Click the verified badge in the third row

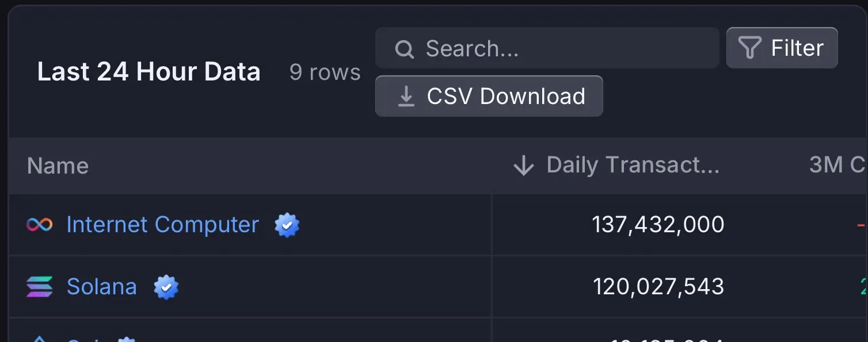point(127,339)
